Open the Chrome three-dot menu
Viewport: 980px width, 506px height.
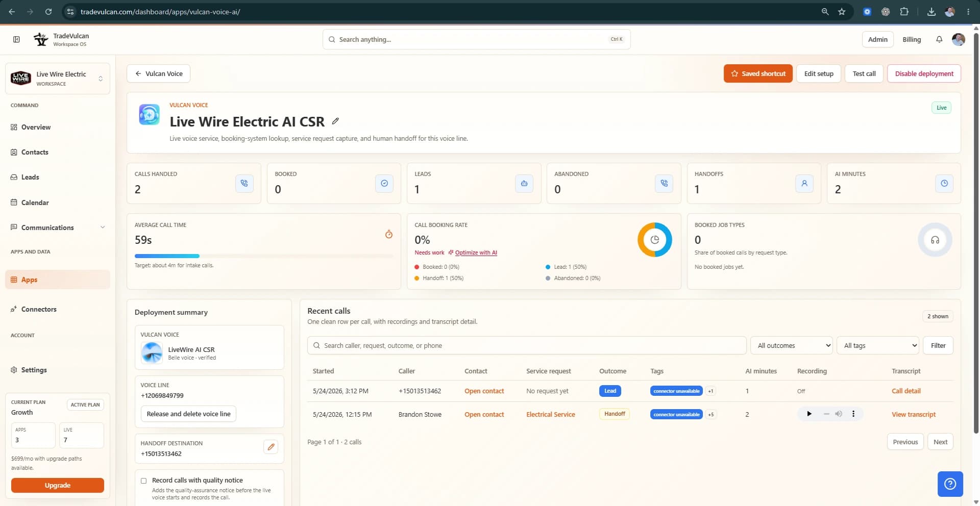968,11
